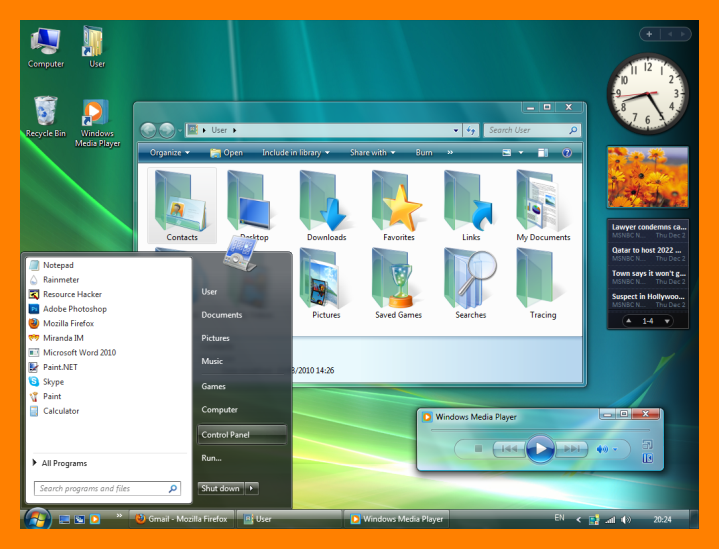The height and width of the screenshot is (549, 719).
Task: Click the refresh icon beside address bar
Action: coord(470,130)
